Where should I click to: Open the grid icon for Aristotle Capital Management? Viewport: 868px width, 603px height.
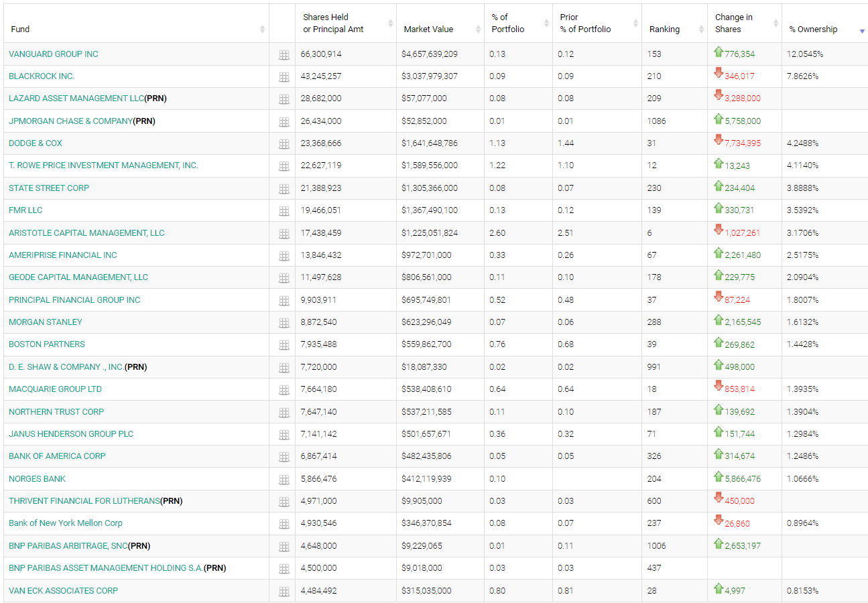coord(284,234)
